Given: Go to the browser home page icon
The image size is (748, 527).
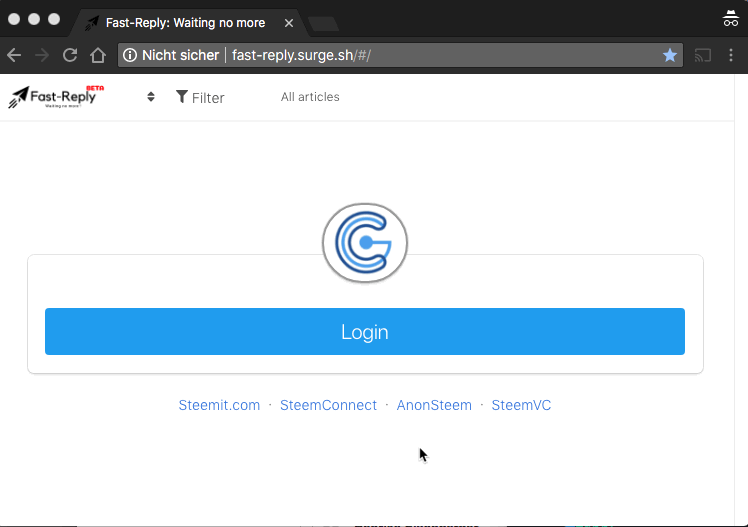Looking at the screenshot, I should (98, 55).
